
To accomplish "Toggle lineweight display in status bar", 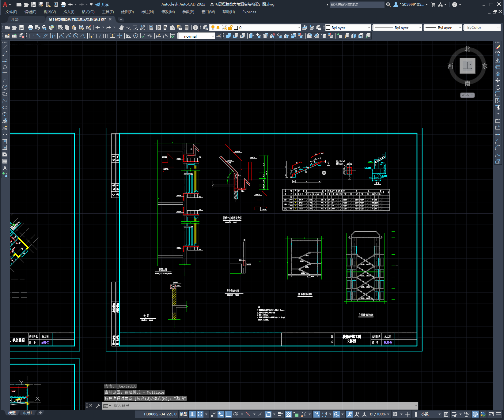I will point(280,414).
